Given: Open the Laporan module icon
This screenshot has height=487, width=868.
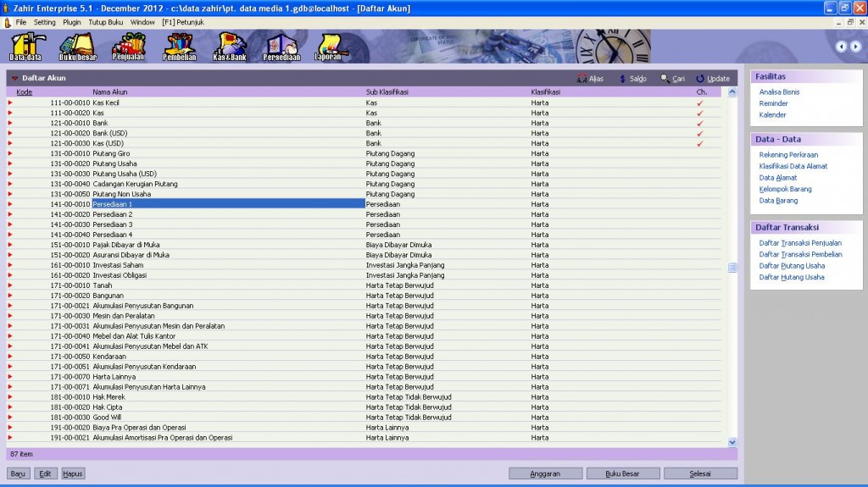Looking at the screenshot, I should tap(330, 47).
